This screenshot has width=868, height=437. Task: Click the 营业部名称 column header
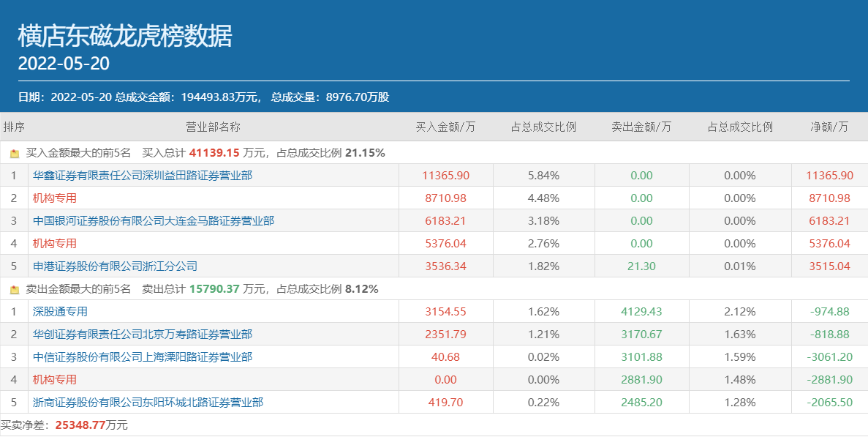click(213, 127)
